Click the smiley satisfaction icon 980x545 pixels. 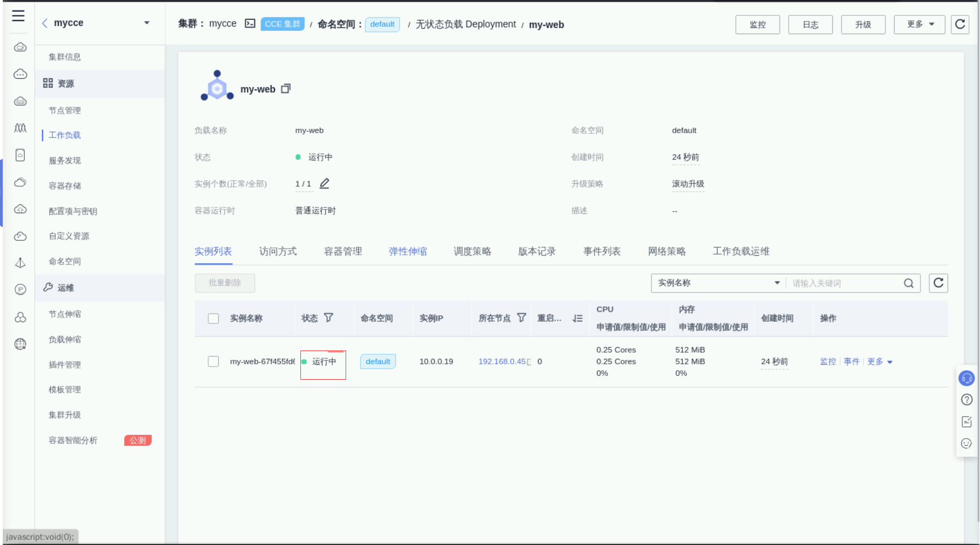[x=967, y=444]
